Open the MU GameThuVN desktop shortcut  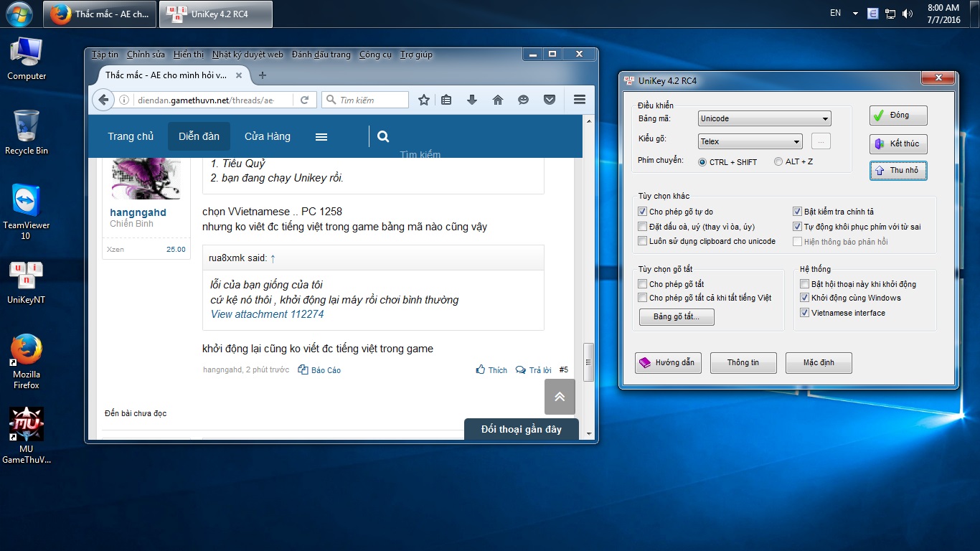pos(27,436)
